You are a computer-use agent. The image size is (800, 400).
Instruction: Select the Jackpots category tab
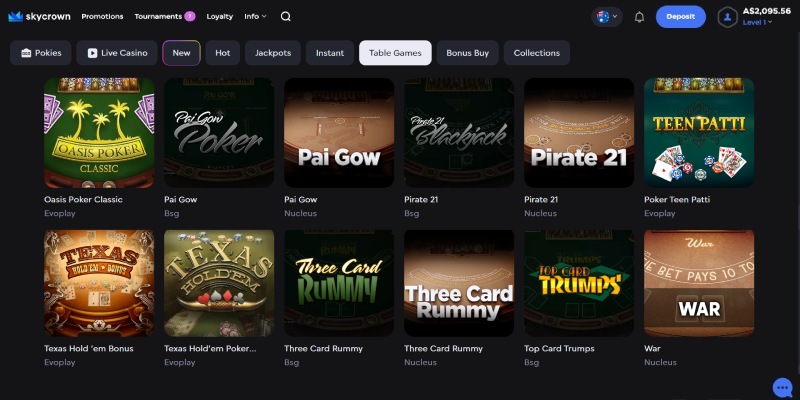(273, 53)
